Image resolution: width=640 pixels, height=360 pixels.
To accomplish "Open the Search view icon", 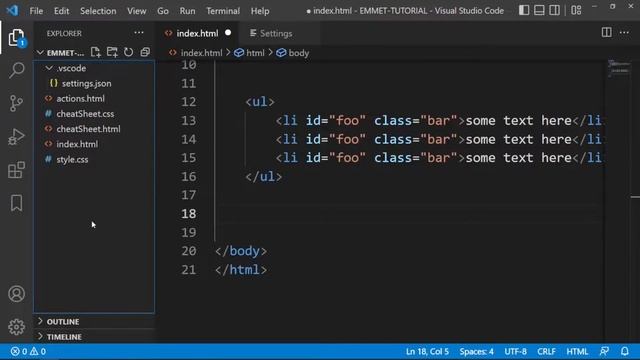I will pos(16,70).
